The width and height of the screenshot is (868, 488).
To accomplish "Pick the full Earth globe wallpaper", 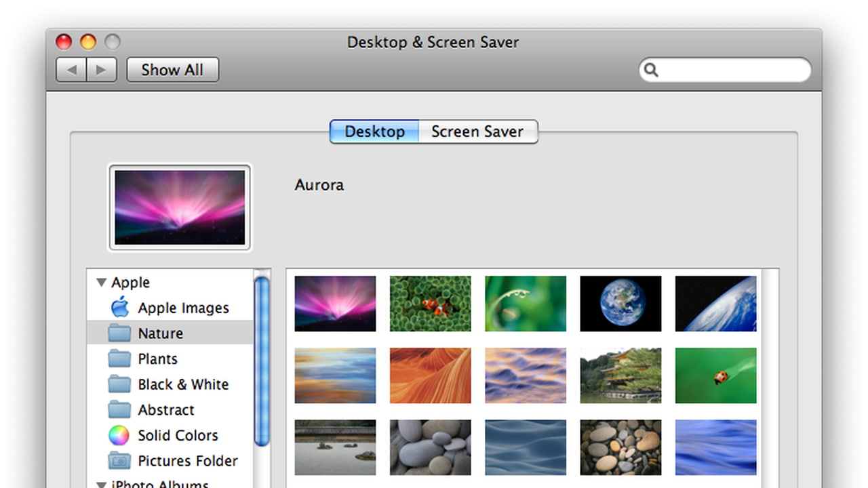I will pos(620,304).
